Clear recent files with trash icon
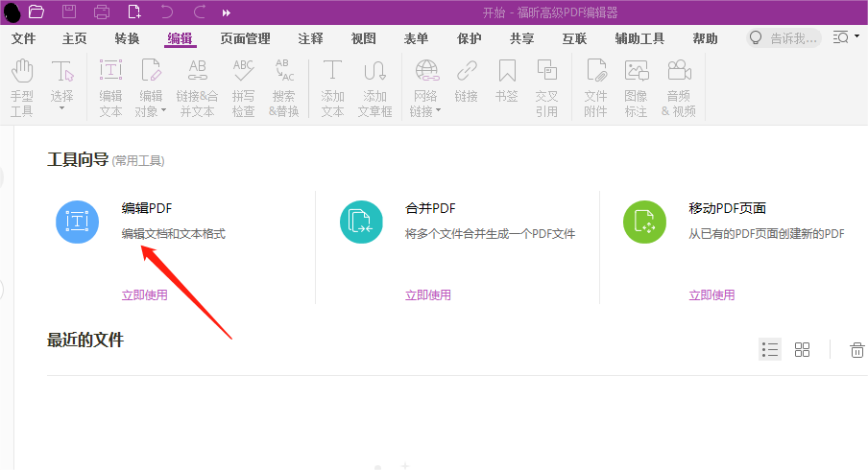This screenshot has width=868, height=470. pyautogui.click(x=856, y=349)
